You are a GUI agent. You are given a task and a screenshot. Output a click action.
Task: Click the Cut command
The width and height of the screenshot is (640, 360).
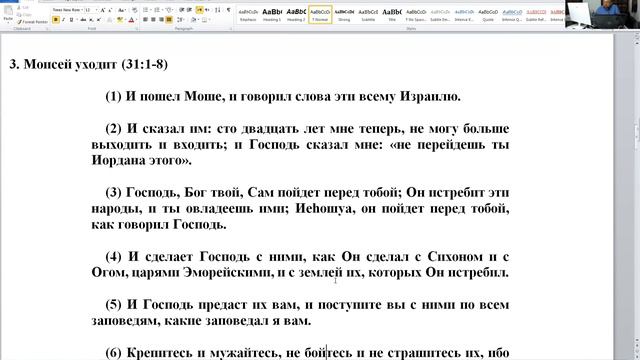[23, 7]
